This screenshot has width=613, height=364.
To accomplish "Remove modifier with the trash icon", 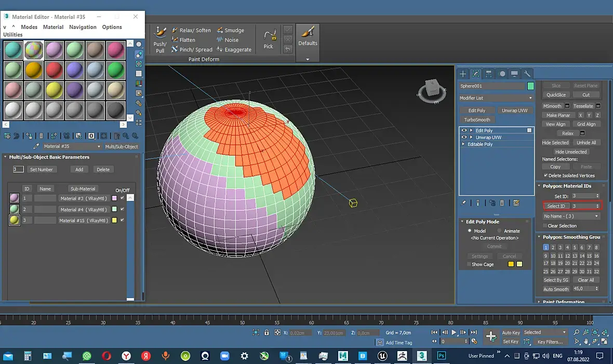I will pyautogui.click(x=502, y=203).
